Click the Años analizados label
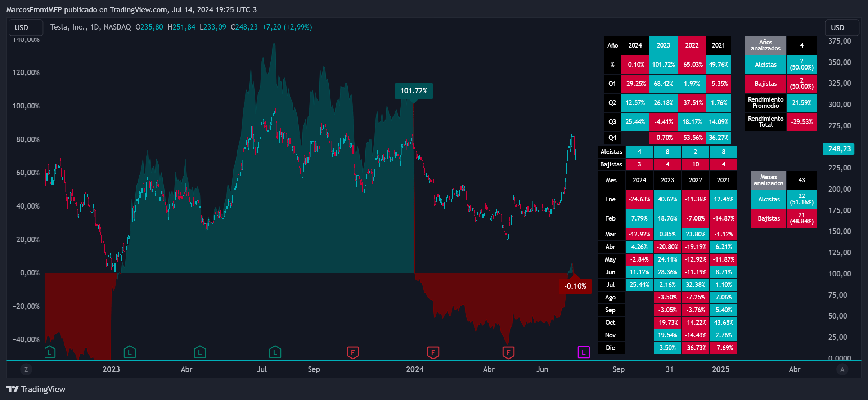 765,45
